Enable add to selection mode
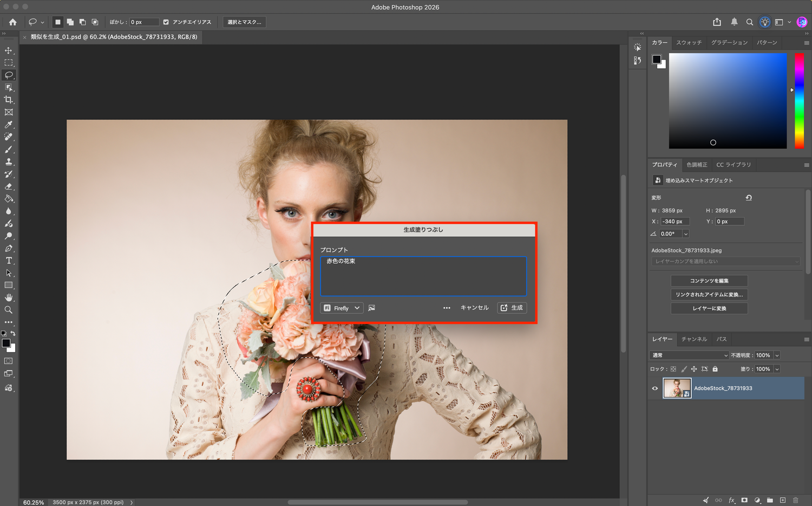Viewport: 812px width, 506px height. tap(70, 22)
